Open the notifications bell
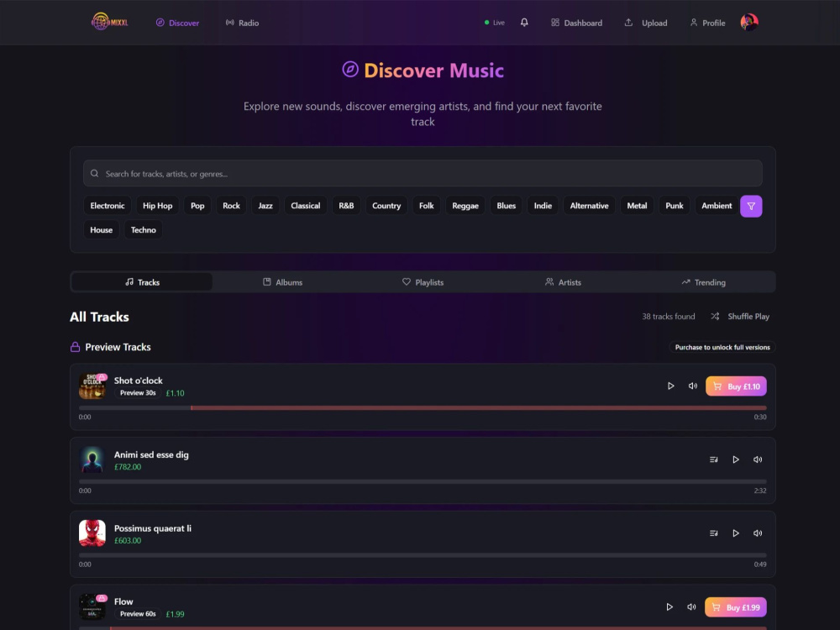This screenshot has height=630, width=840. point(524,23)
